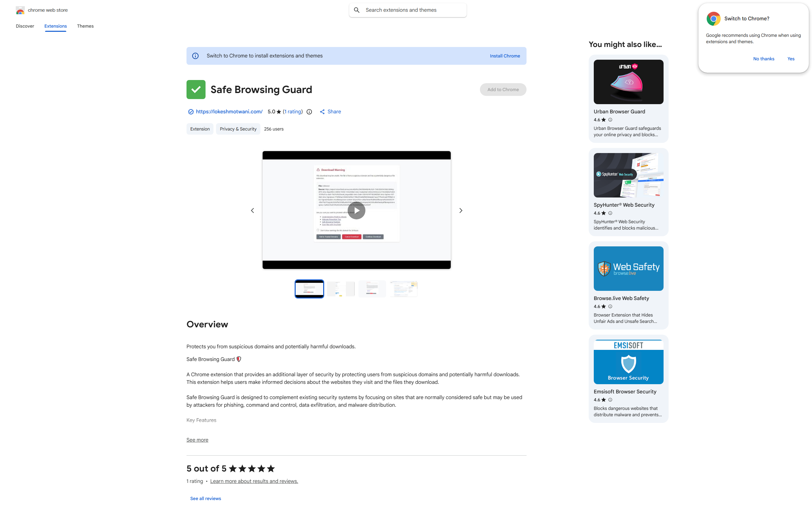
Task: Open the Discover tab
Action: click(x=25, y=26)
